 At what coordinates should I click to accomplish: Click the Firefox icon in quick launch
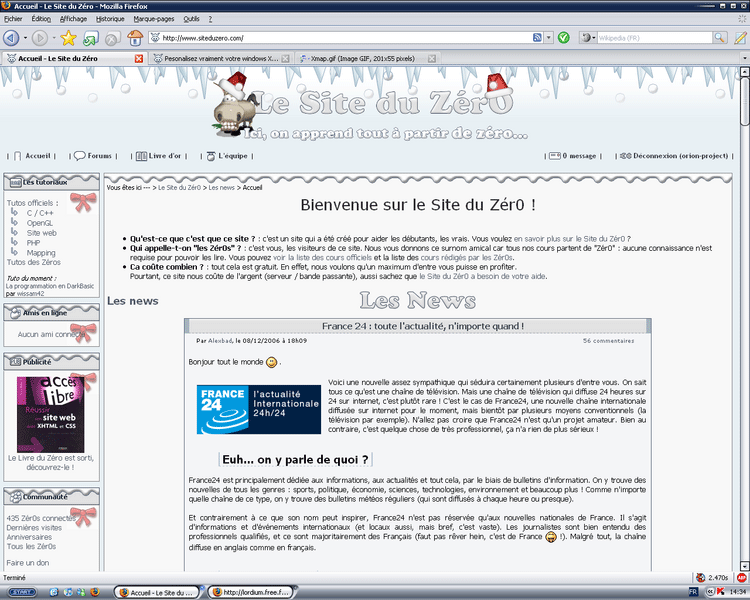tap(95, 592)
